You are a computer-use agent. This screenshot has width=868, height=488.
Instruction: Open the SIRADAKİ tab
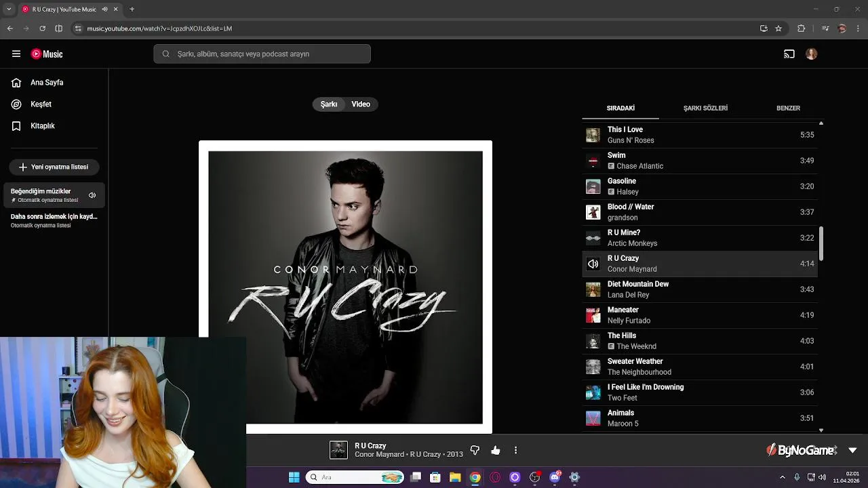pyautogui.click(x=620, y=108)
